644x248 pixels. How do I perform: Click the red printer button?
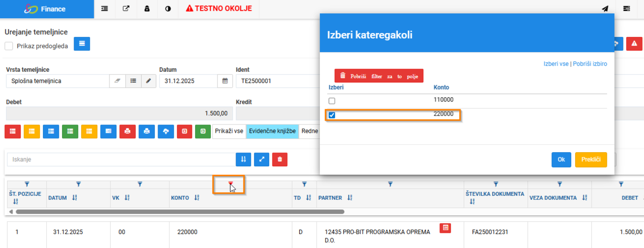pyautogui.click(x=128, y=131)
